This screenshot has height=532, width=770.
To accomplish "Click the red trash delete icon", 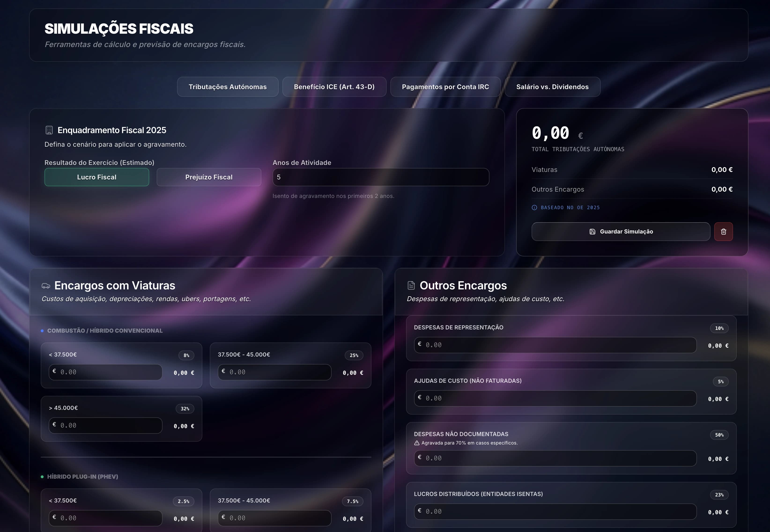I will 723,232.
